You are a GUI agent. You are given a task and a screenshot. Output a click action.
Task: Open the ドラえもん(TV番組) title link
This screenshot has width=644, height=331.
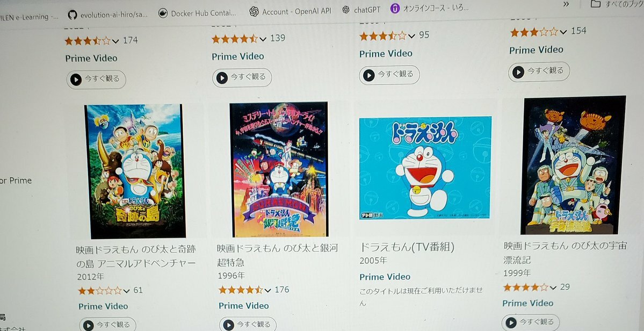pos(407,247)
